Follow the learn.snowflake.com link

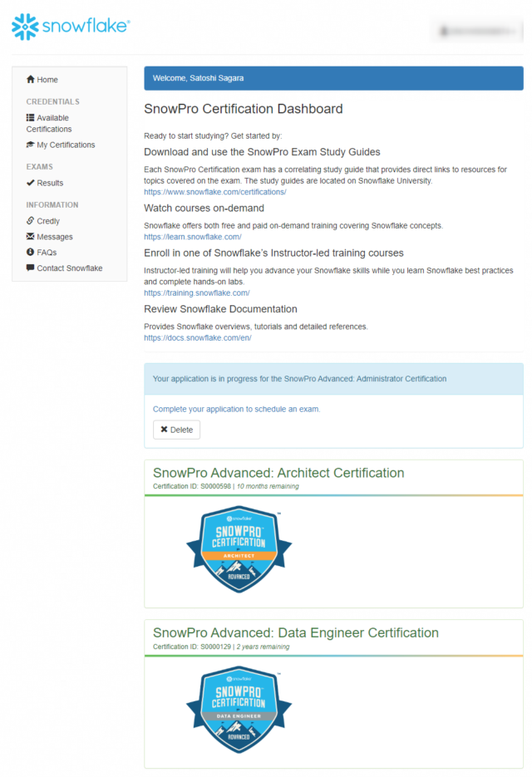pos(193,237)
